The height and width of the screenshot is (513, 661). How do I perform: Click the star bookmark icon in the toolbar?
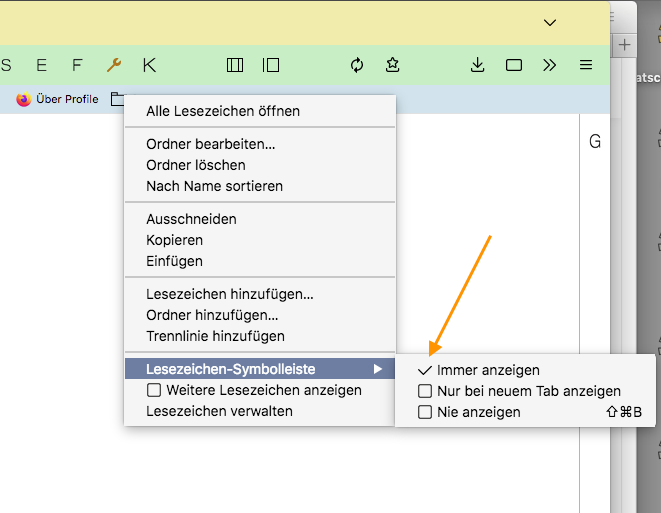click(392, 65)
